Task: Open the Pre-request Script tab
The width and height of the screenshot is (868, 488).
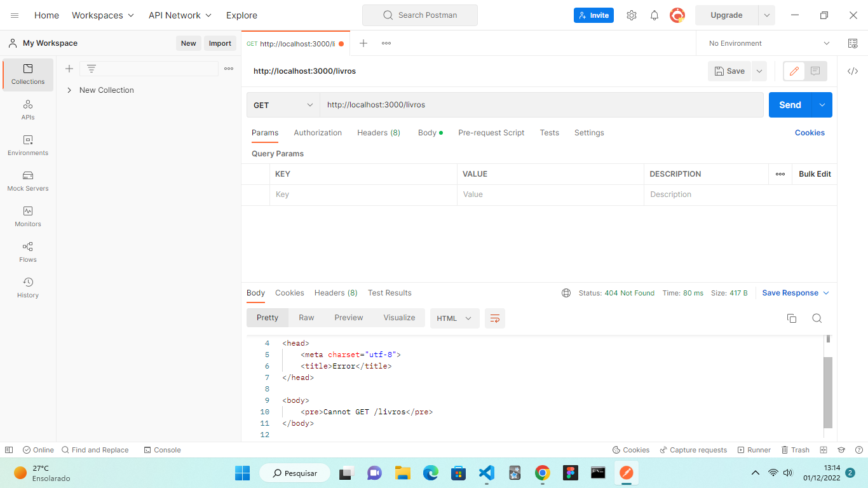Action: pyautogui.click(x=491, y=133)
